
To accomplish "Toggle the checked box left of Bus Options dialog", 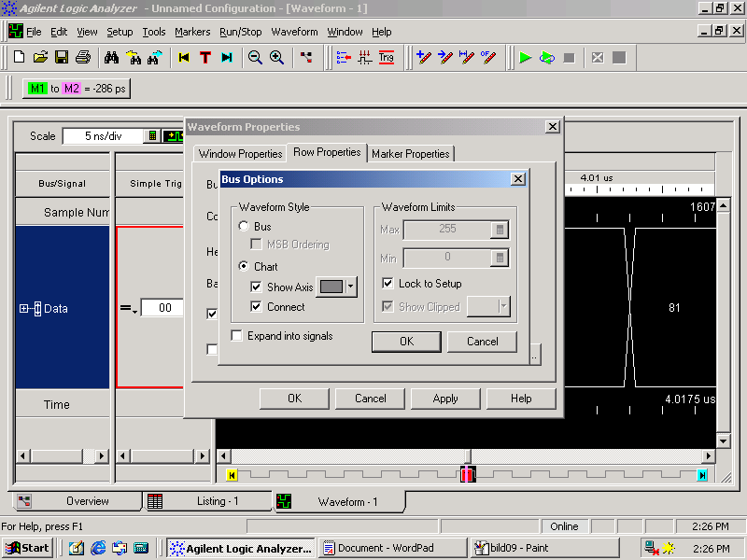I will 212,314.
